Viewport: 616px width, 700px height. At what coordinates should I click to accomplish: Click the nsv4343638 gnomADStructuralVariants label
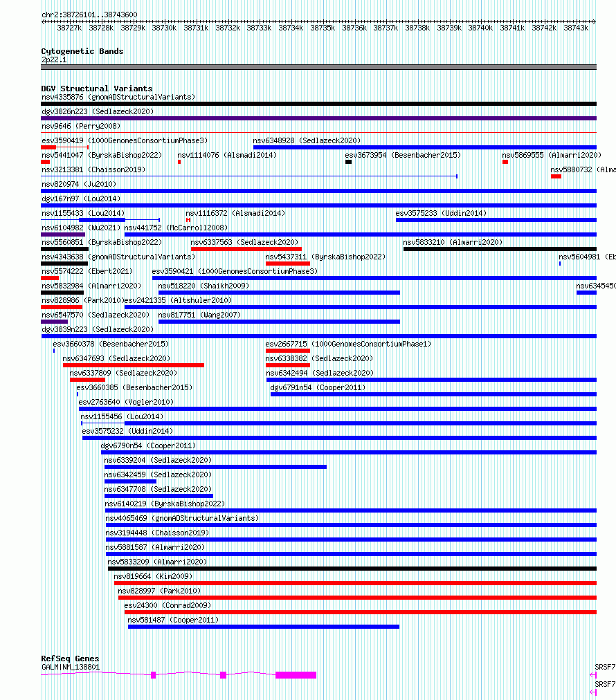tap(118, 257)
